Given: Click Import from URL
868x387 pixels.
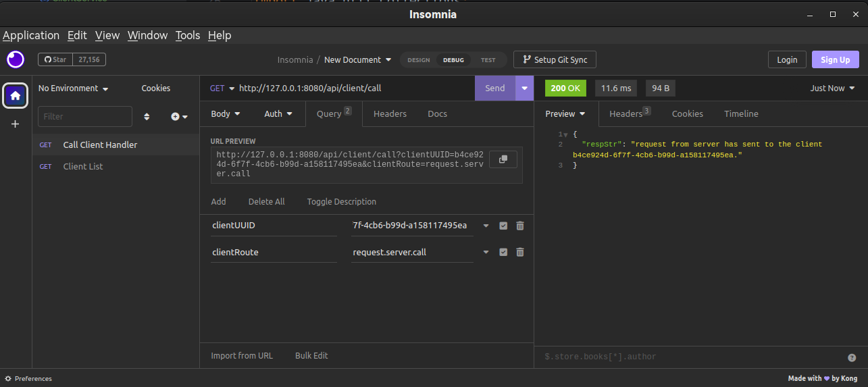Looking at the screenshot, I should [242, 355].
